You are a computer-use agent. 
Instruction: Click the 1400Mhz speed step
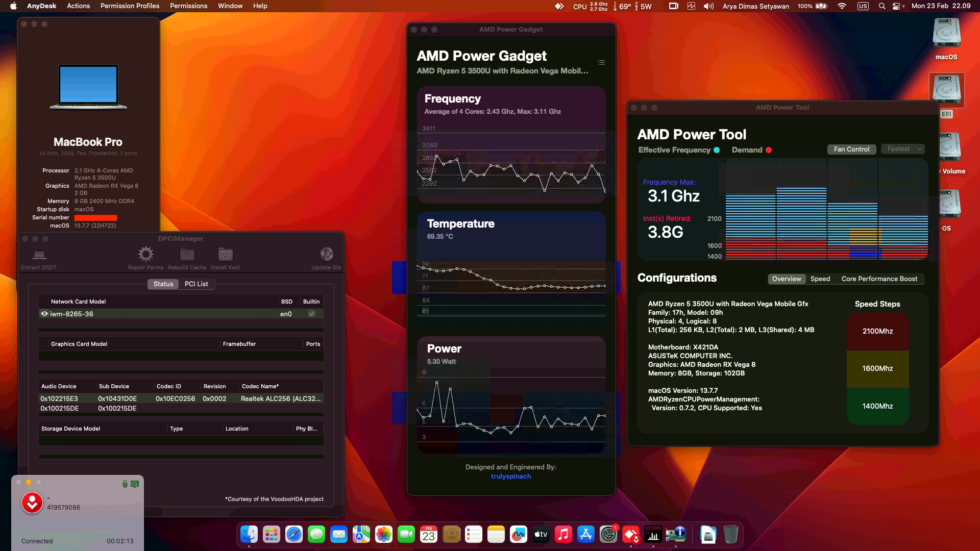tap(877, 406)
